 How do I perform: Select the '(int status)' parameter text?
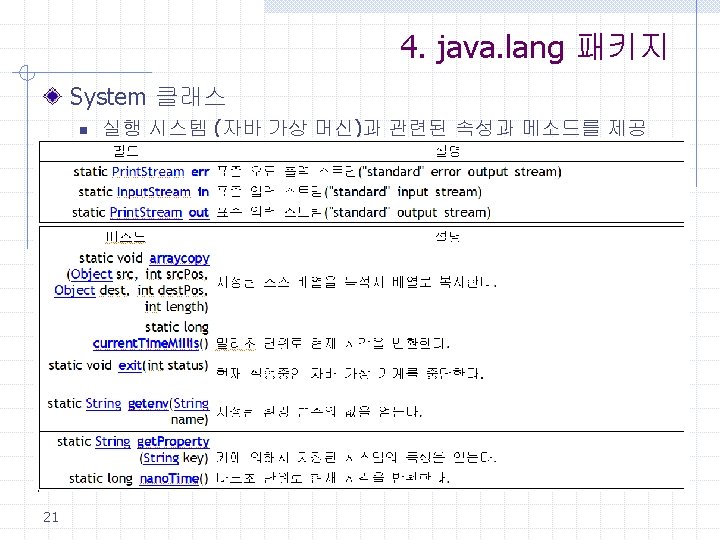coord(175,366)
